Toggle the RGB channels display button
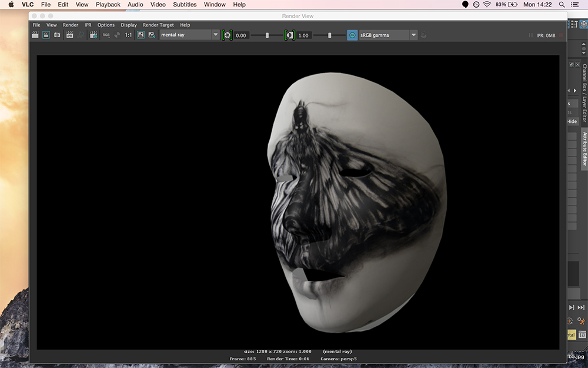 (x=106, y=35)
